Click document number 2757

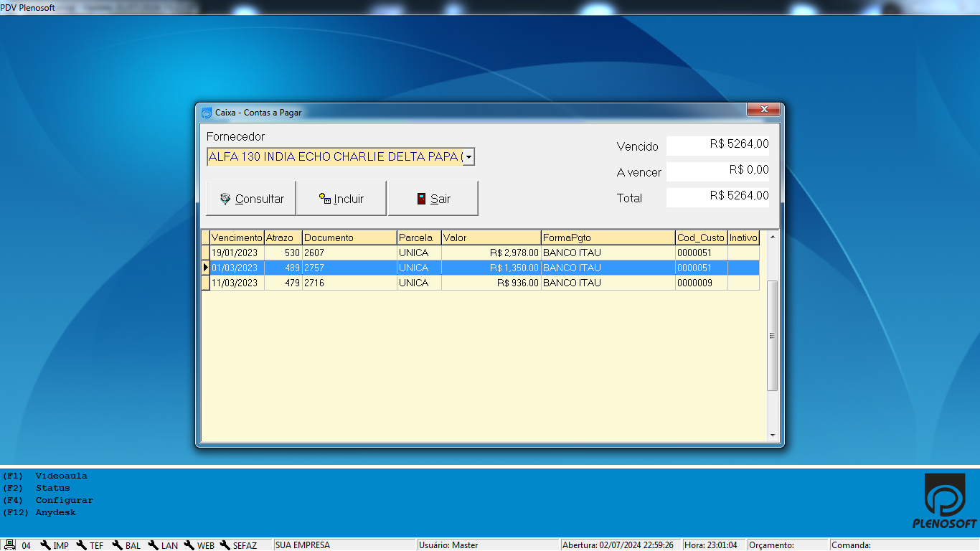click(x=314, y=268)
